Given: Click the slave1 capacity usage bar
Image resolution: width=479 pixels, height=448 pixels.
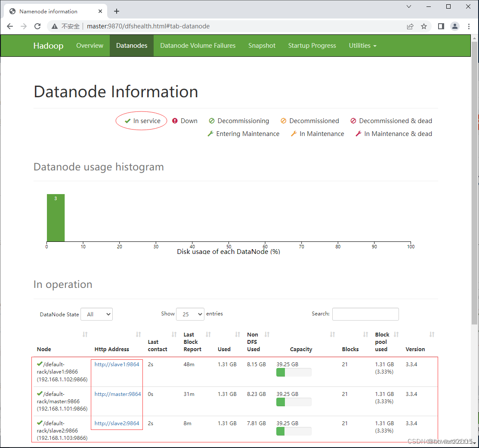Looking at the screenshot, I should click(294, 372).
